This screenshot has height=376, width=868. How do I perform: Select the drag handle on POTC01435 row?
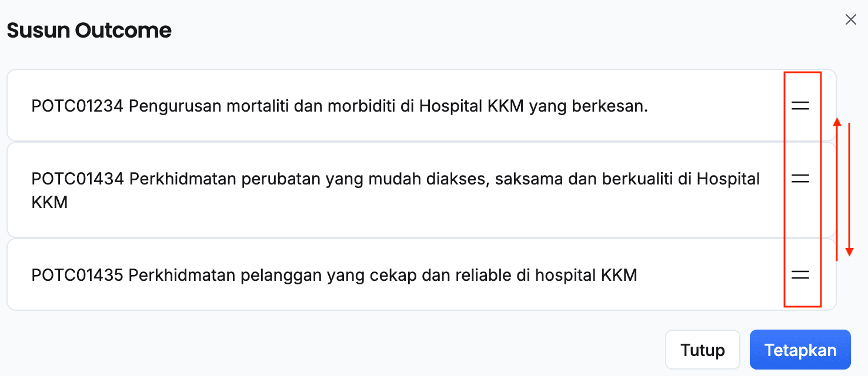click(800, 274)
